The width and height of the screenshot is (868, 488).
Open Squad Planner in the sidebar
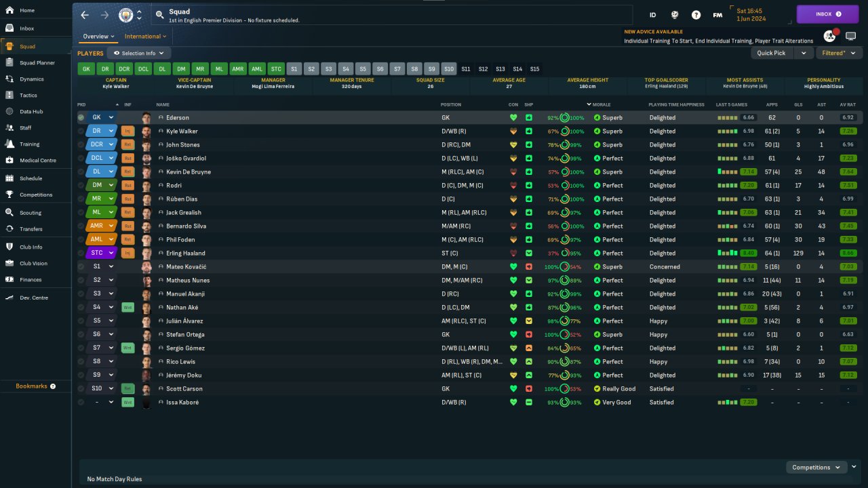(x=37, y=62)
